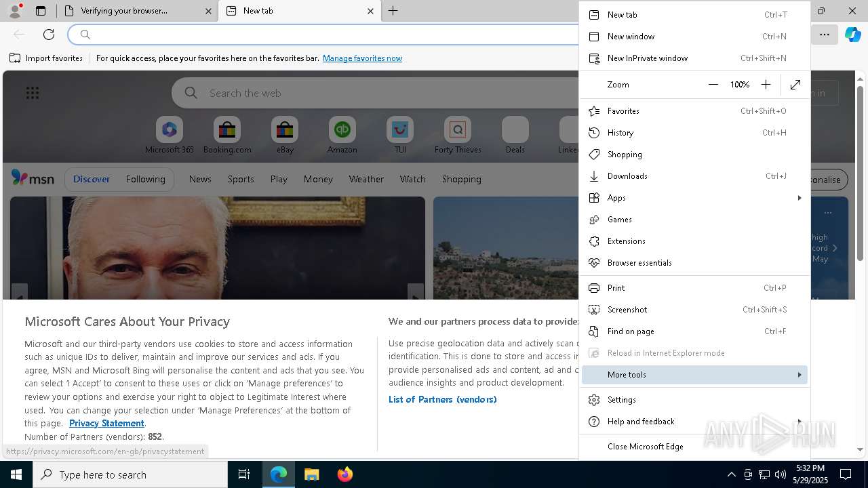Open Task View on taskbar
The width and height of the screenshot is (868, 488).
tap(244, 474)
